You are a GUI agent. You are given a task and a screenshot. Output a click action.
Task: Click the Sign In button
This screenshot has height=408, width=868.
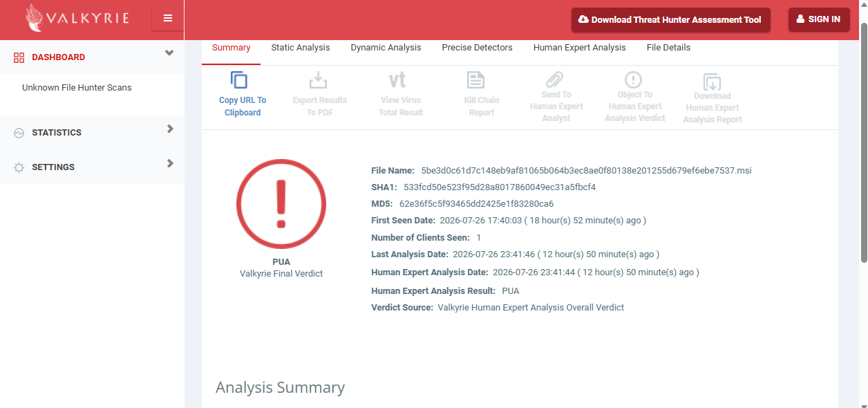point(819,19)
